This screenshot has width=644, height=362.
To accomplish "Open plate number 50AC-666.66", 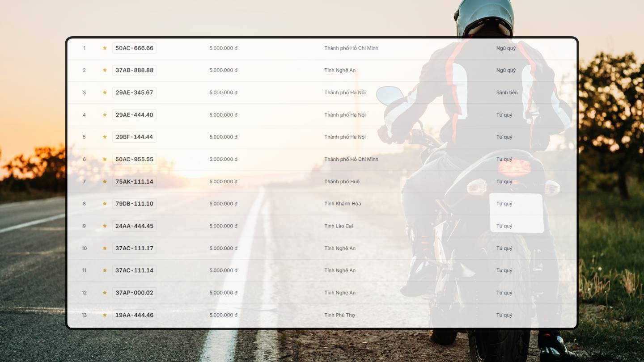I will click(x=134, y=48).
